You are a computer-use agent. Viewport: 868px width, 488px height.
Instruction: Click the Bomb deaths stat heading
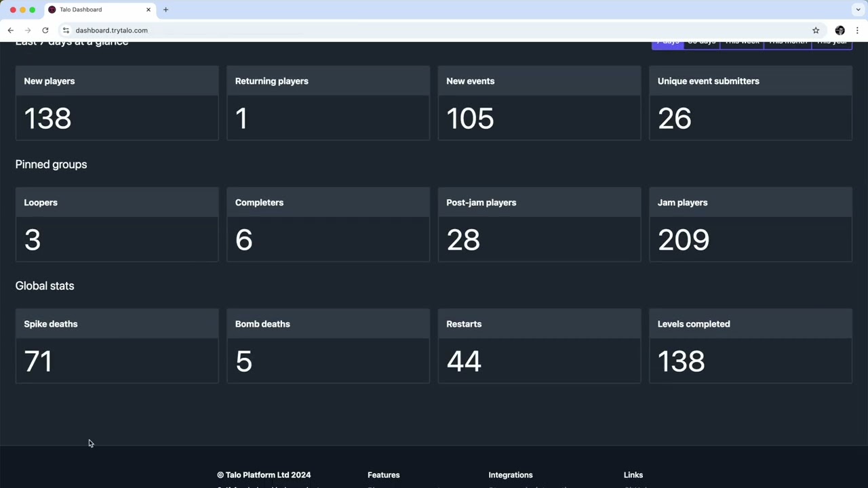(262, 324)
